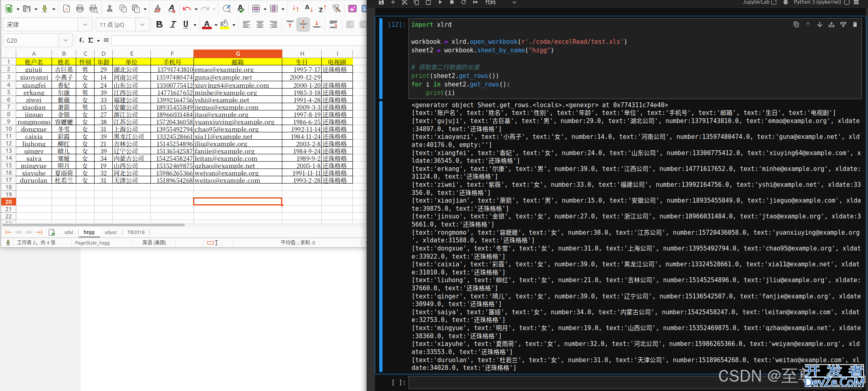Image resolution: width=868 pixels, height=391 pixels.
Task: Toggle bold formatting
Action: pos(159,25)
